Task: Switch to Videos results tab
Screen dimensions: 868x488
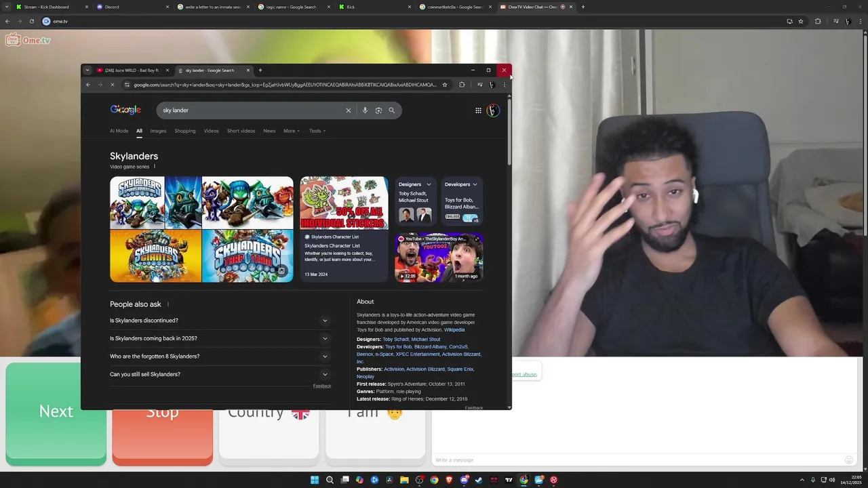Action: click(212, 131)
